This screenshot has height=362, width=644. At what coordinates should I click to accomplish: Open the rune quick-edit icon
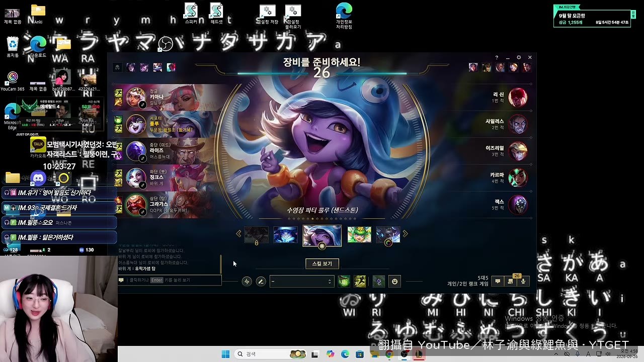(247, 282)
